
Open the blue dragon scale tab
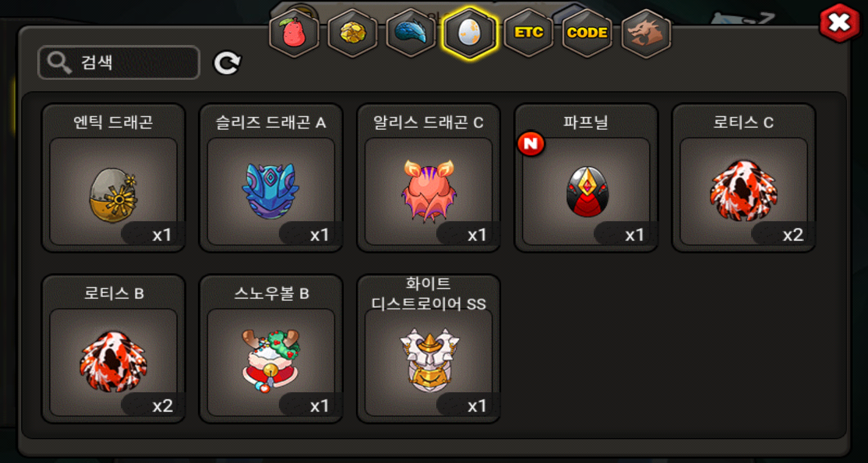pos(411,33)
